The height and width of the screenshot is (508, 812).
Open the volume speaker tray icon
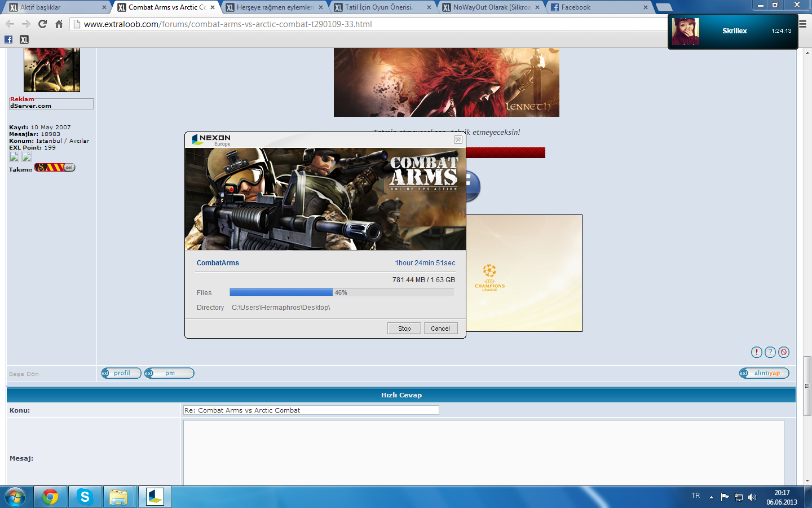coord(752,497)
